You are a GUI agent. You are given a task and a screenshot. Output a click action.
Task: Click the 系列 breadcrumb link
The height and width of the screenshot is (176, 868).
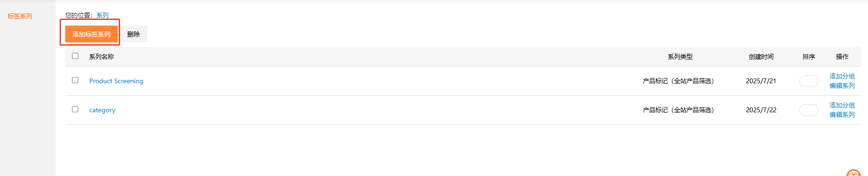(x=102, y=15)
